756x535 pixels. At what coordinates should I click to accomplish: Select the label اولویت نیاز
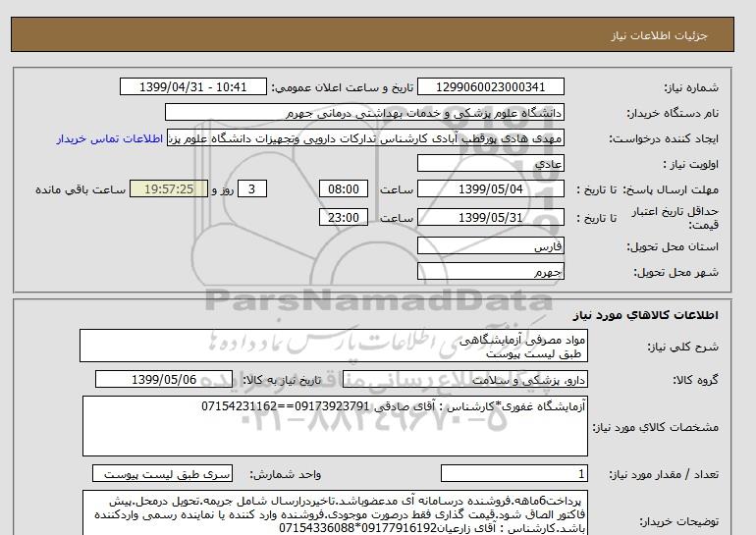coord(691,164)
